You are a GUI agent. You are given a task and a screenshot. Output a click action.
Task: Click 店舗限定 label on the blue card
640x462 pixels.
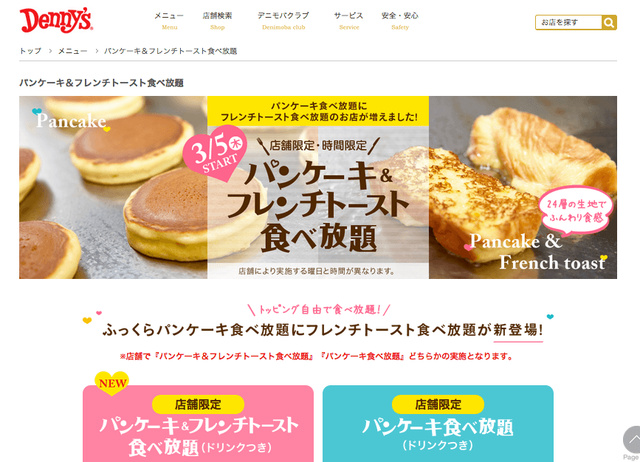point(438,404)
